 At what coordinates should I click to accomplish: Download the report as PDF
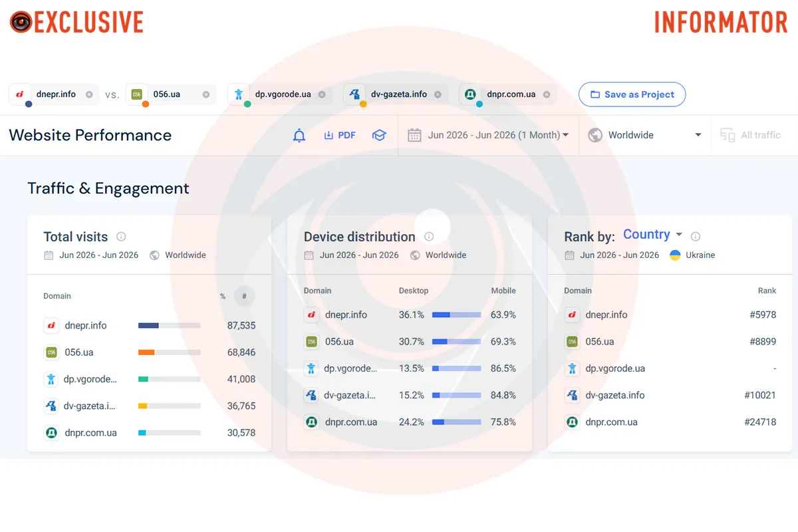point(340,135)
